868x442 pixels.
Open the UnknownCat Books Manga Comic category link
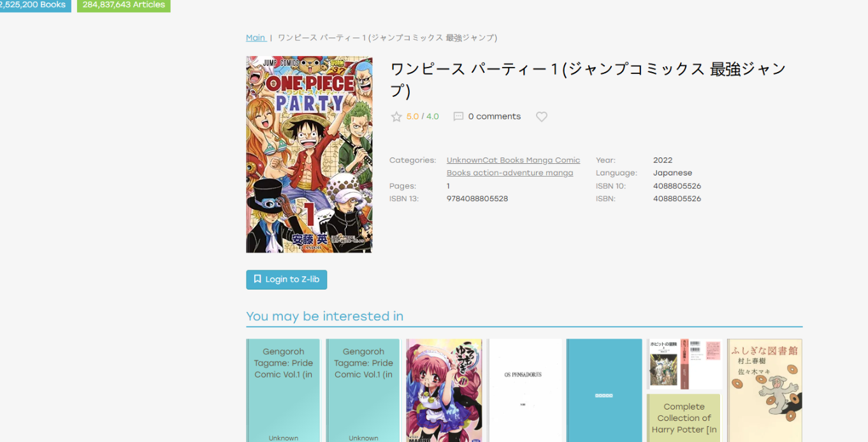513,160
